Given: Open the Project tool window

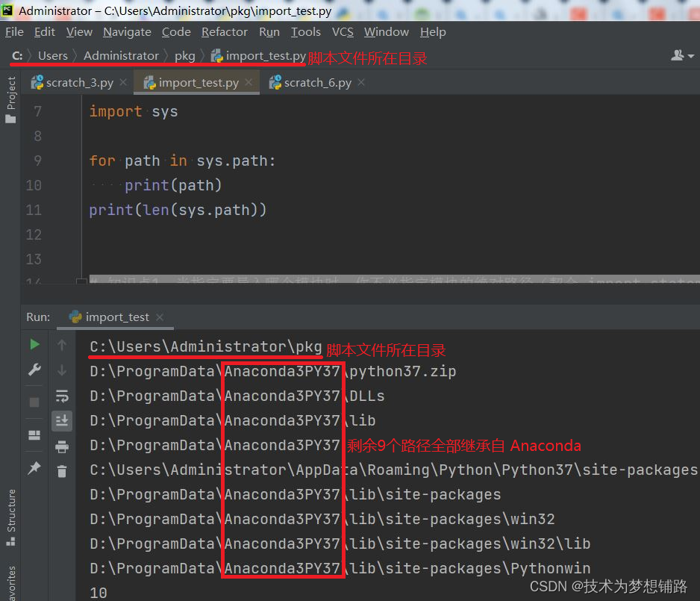Looking at the screenshot, I should click(10, 99).
